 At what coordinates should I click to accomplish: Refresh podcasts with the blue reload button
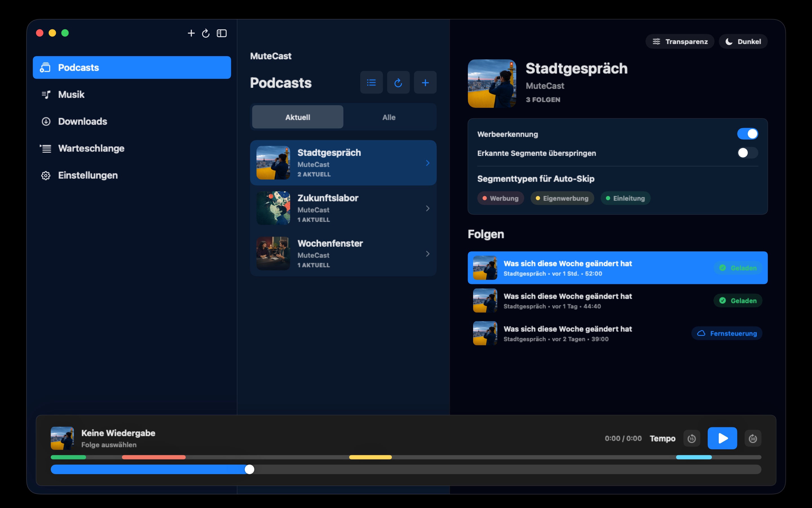tap(398, 82)
